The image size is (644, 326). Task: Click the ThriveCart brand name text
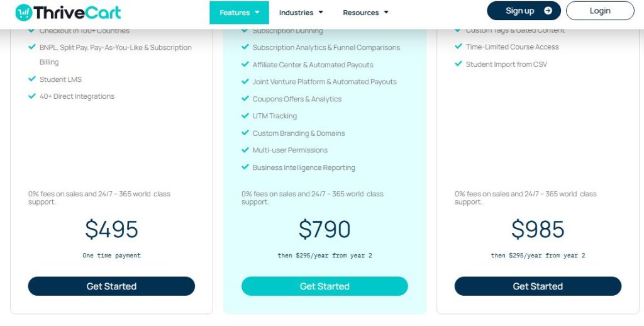pyautogui.click(x=77, y=12)
